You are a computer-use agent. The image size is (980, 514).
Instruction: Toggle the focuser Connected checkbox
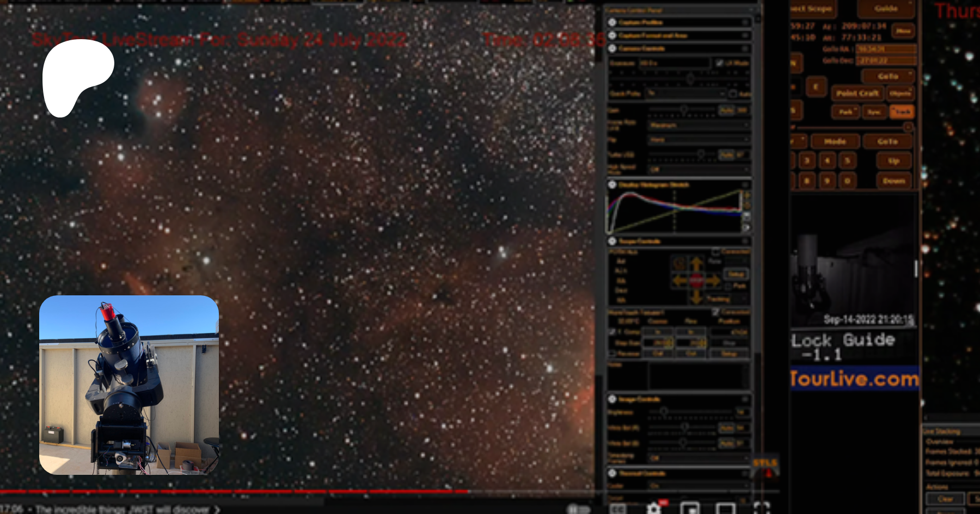point(716,312)
